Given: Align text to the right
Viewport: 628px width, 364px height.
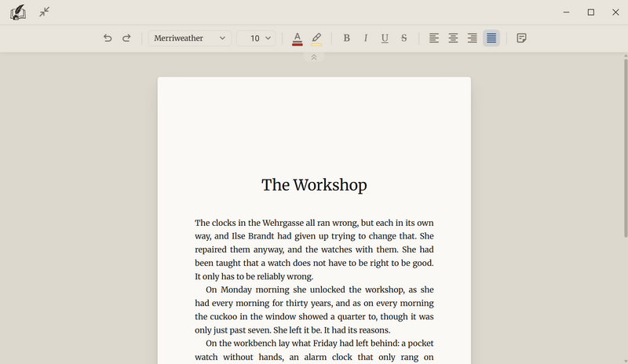Looking at the screenshot, I should tap(473, 38).
